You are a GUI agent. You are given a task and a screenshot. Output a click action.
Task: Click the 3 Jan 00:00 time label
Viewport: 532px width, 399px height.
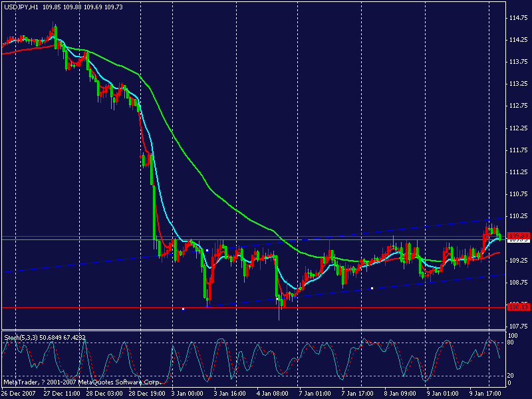[x=188, y=394]
